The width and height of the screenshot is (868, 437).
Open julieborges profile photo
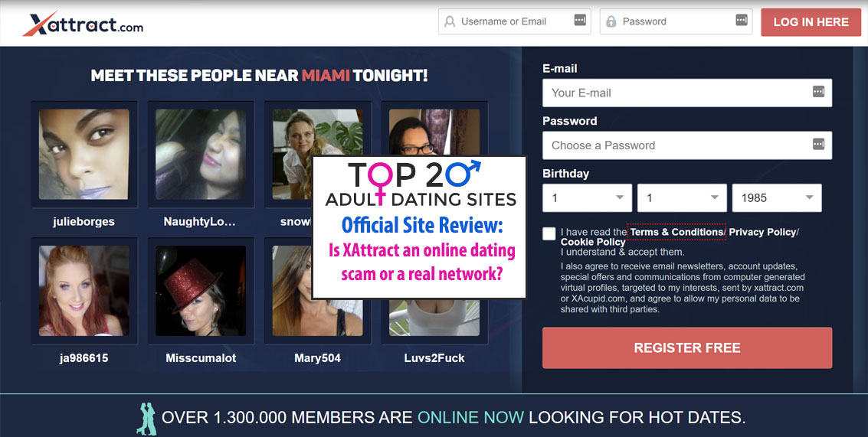(84, 155)
